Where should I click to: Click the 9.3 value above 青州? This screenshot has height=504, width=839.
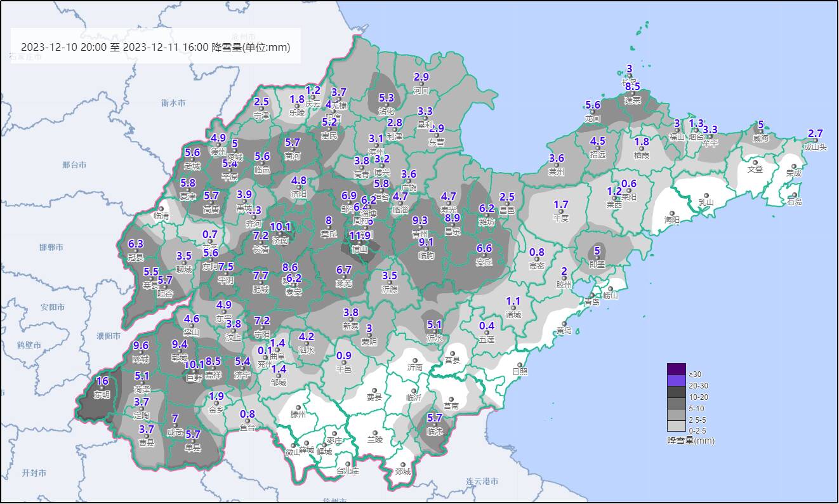coord(420,220)
